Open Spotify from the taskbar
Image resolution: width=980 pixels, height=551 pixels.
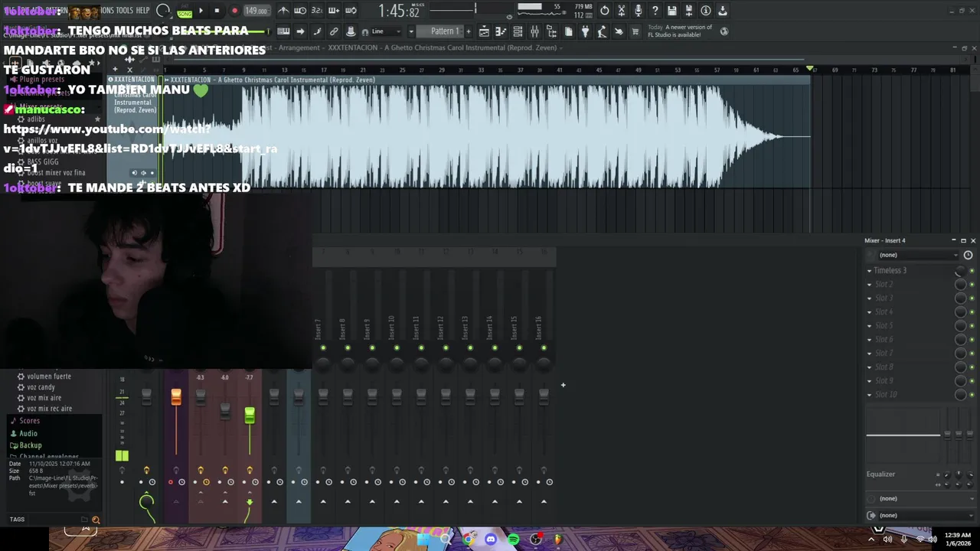[x=513, y=540]
